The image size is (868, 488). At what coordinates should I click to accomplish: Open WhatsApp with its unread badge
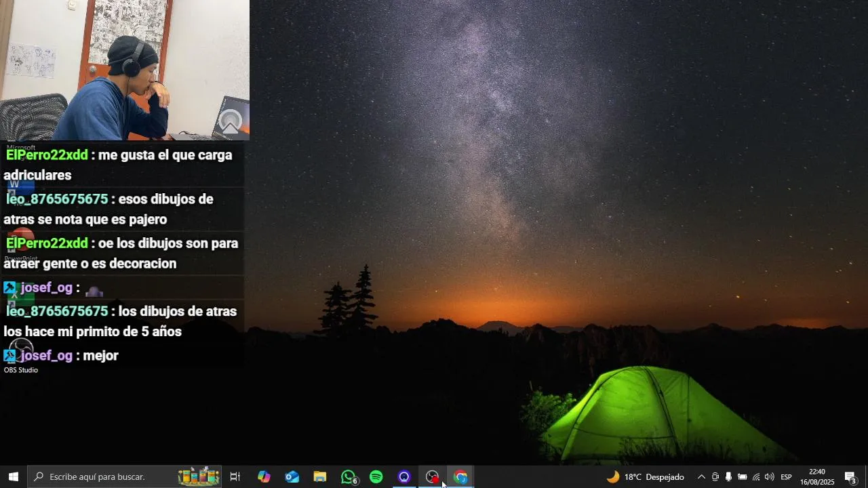click(349, 476)
